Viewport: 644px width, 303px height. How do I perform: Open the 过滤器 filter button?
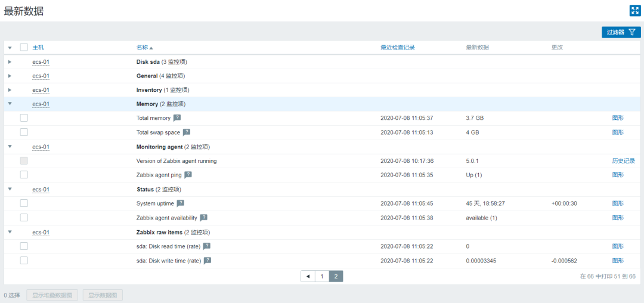pos(621,32)
